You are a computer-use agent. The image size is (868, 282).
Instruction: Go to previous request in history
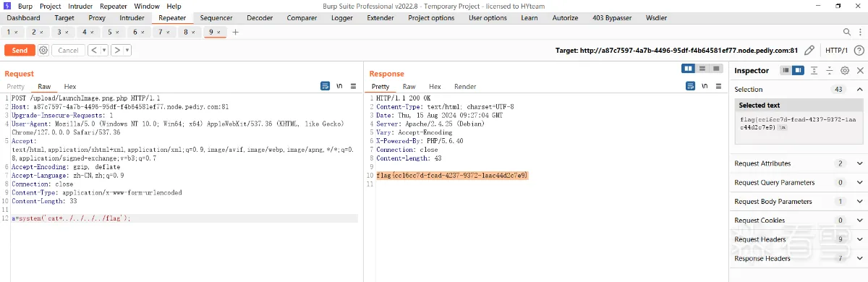coord(94,50)
